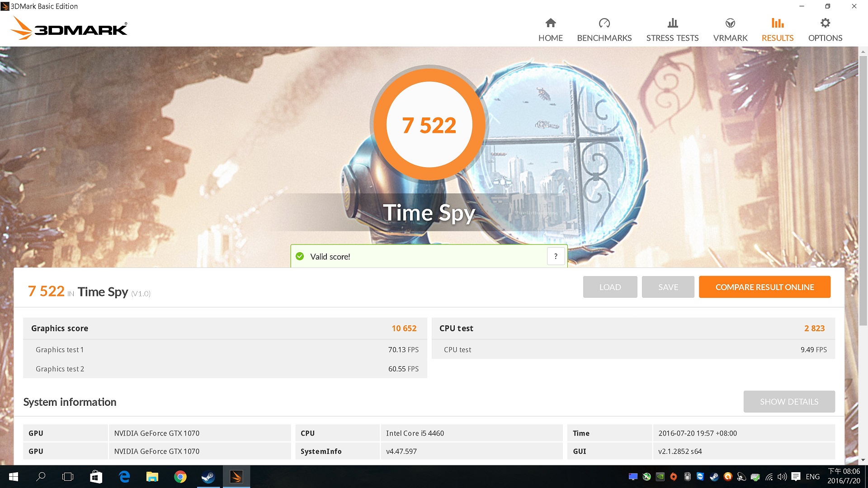The height and width of the screenshot is (488, 868).
Task: Click the orange circular tray icon
Action: click(728, 477)
